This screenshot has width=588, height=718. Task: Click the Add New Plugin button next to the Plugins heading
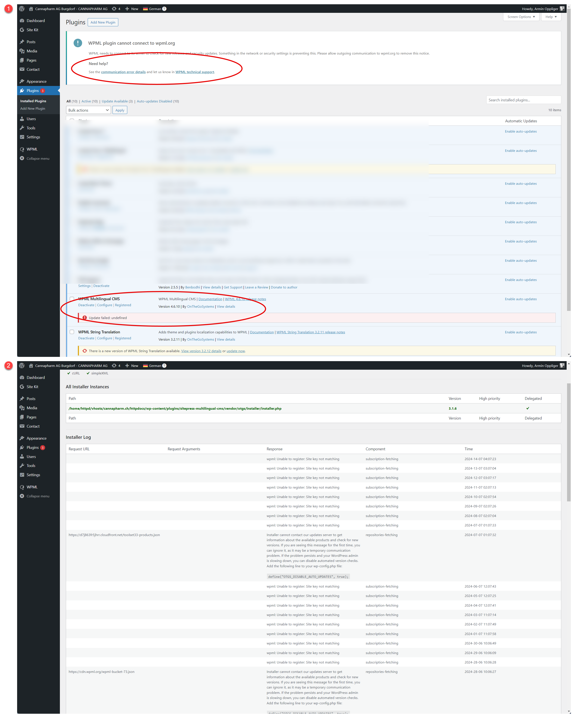(x=103, y=22)
